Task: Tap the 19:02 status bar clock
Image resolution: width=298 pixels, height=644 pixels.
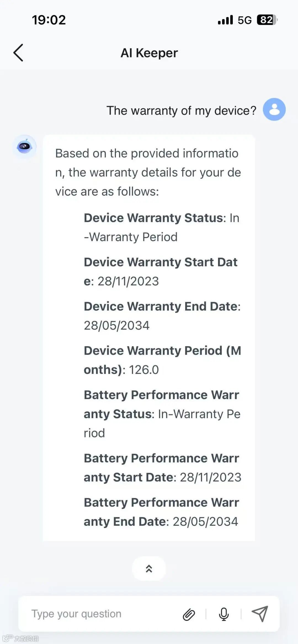Action: [49, 20]
